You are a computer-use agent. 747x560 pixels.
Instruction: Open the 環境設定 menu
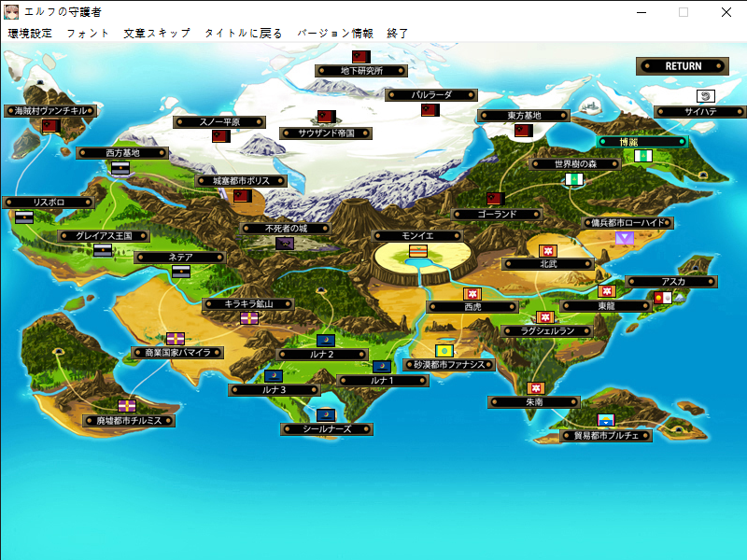pos(30,34)
